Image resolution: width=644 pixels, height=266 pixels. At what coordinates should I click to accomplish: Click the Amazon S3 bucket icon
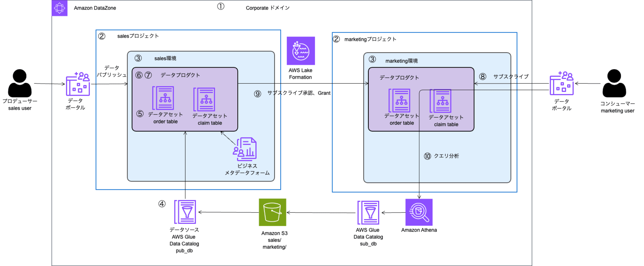click(272, 212)
